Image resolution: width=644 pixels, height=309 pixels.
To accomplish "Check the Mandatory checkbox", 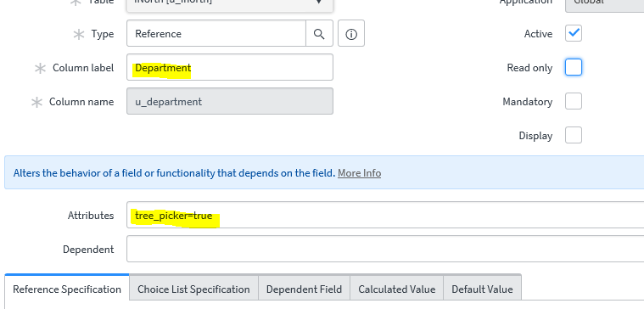I will (574, 101).
